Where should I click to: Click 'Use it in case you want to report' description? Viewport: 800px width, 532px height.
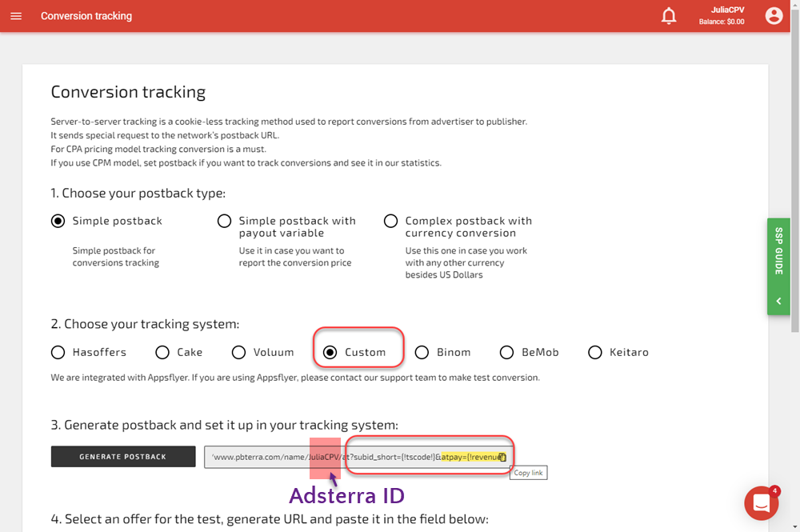point(295,257)
